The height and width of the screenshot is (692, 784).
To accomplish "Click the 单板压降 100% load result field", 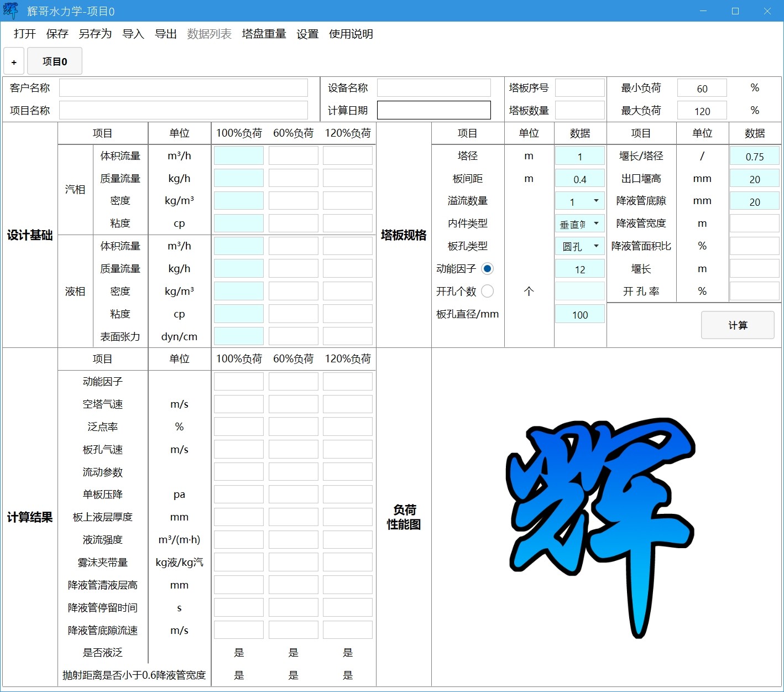I will [x=239, y=494].
